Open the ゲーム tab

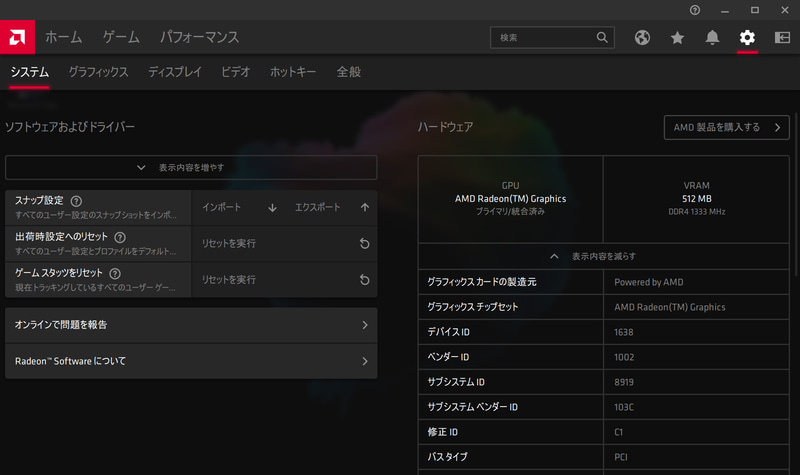pos(121,37)
